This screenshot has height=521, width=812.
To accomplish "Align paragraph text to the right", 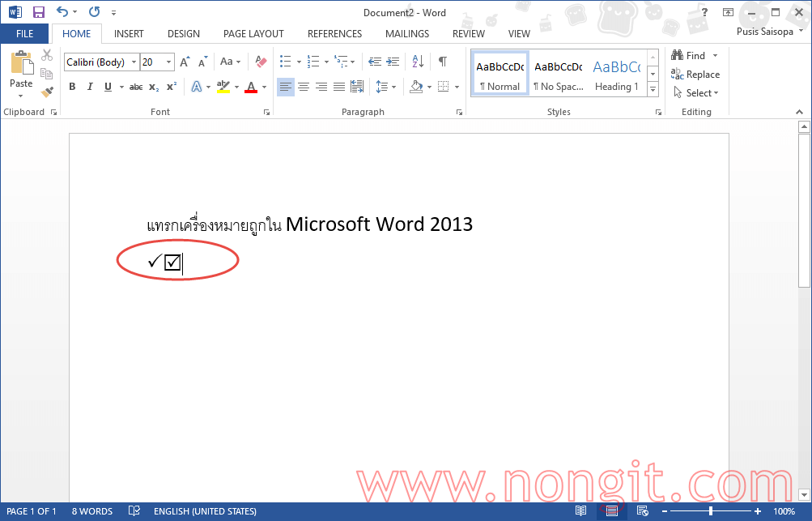I will tap(321, 87).
